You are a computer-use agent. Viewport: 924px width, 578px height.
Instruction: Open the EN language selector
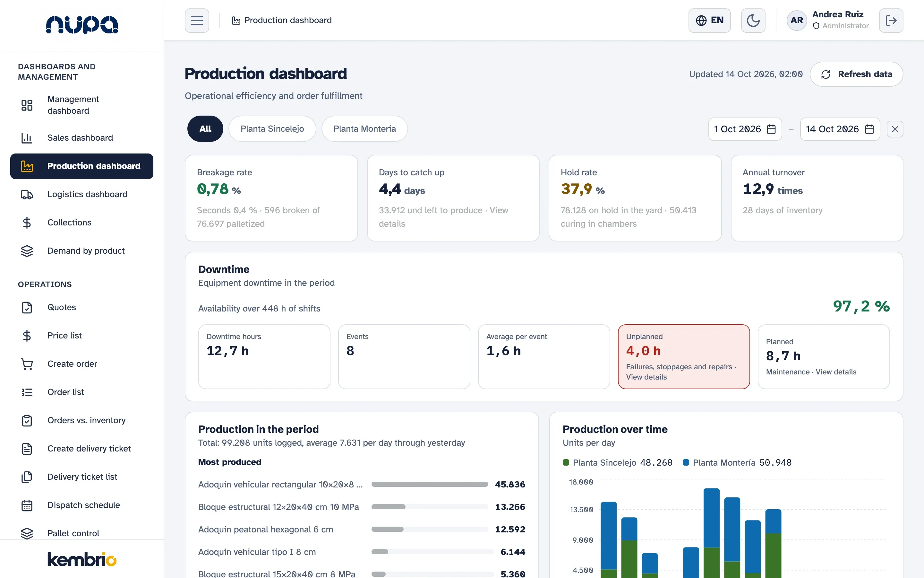pos(709,20)
